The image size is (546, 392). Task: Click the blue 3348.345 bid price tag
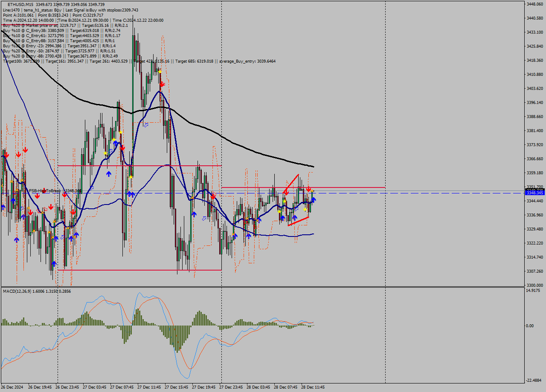click(534, 193)
